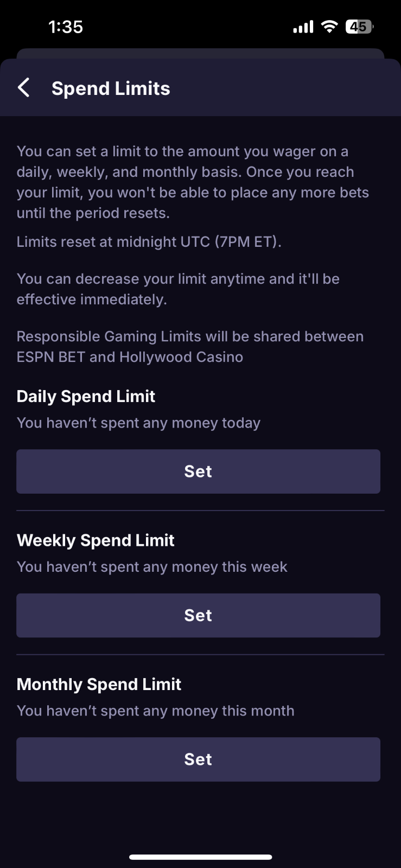Image resolution: width=401 pixels, height=868 pixels.
Task: Set the Monthly Spend Limit
Action: pyautogui.click(x=198, y=759)
